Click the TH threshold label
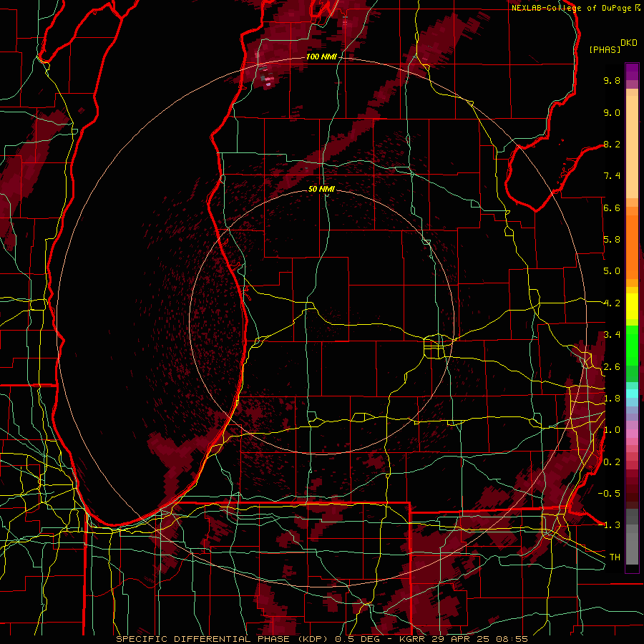 pyautogui.click(x=615, y=557)
